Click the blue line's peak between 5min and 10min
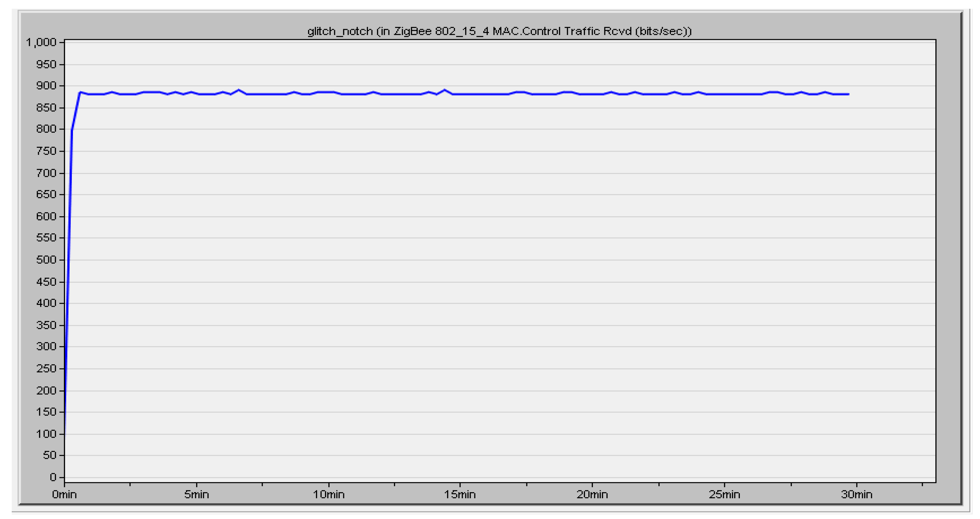The height and width of the screenshot is (519, 980). click(x=239, y=90)
